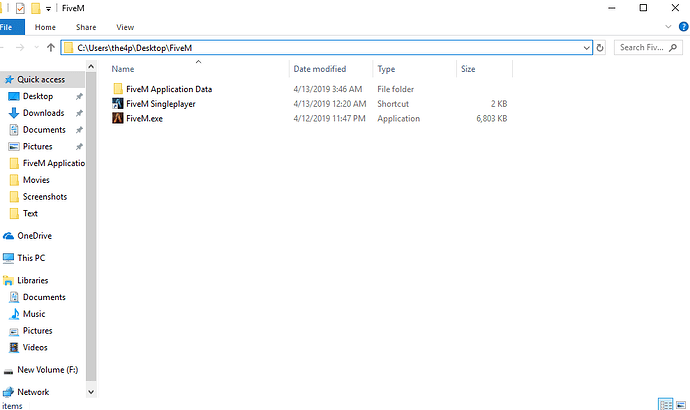Switch to Large icons view layout

click(x=681, y=404)
